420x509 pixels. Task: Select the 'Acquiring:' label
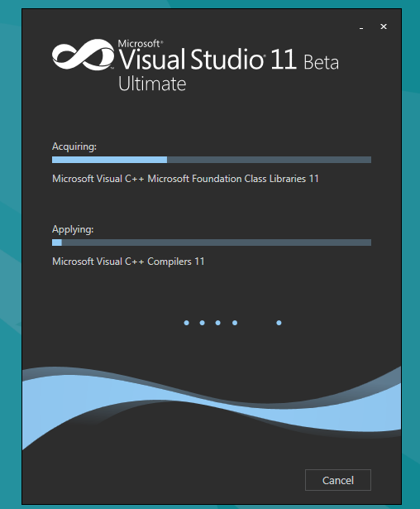[x=74, y=146]
